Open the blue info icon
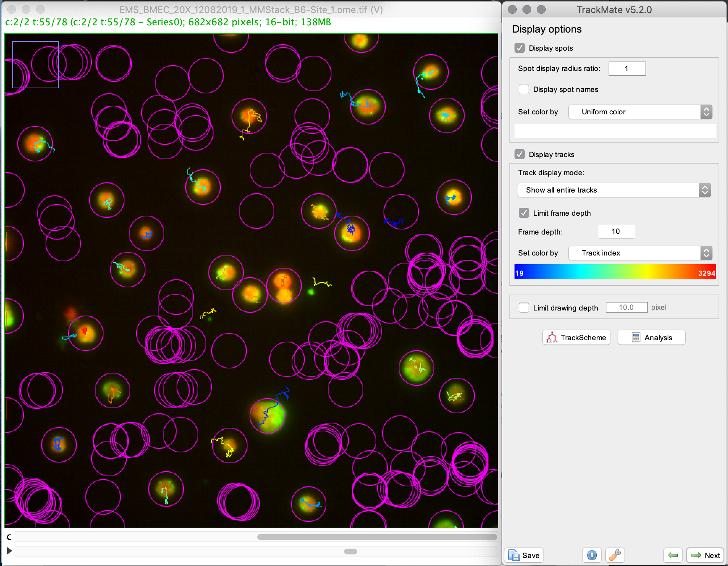The height and width of the screenshot is (566, 728). pos(592,555)
